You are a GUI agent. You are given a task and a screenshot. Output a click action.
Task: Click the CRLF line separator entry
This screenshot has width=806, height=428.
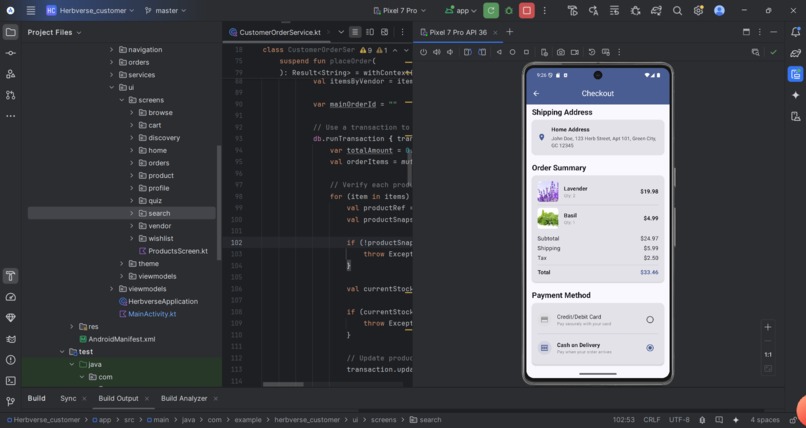(651, 420)
